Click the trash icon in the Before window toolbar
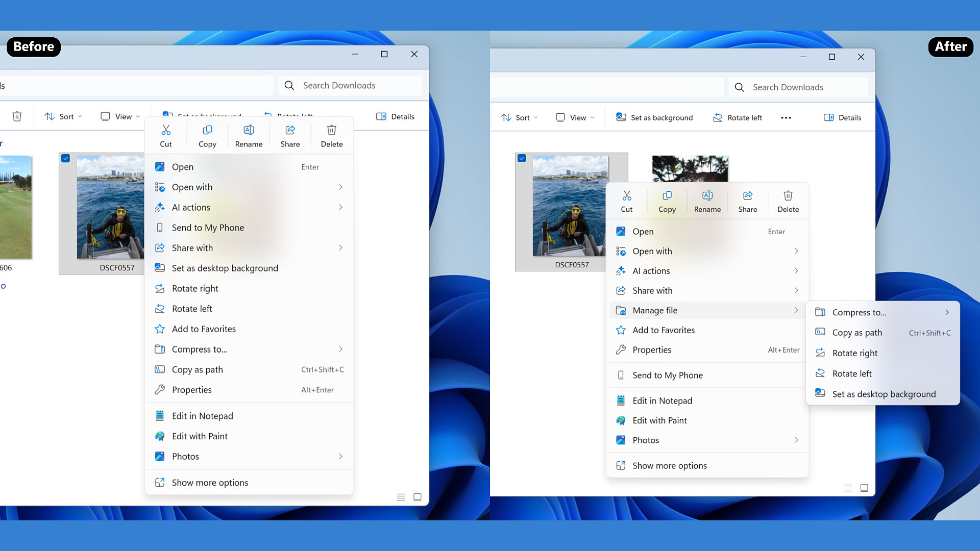Viewport: 980px width, 551px height. pyautogui.click(x=17, y=117)
